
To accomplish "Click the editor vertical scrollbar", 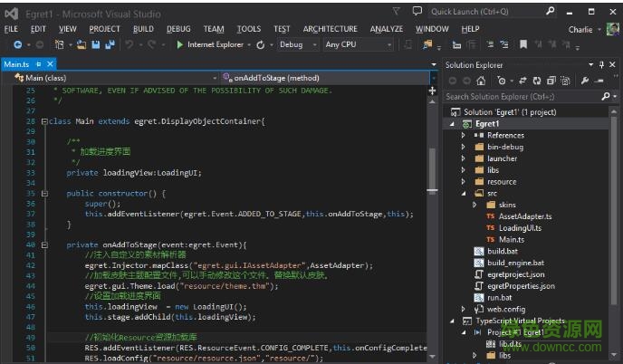I will point(432,168).
